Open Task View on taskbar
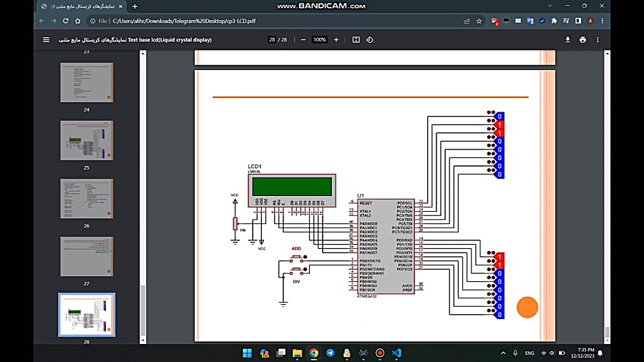Screen dimensions: 644x362 click(x=281, y=353)
